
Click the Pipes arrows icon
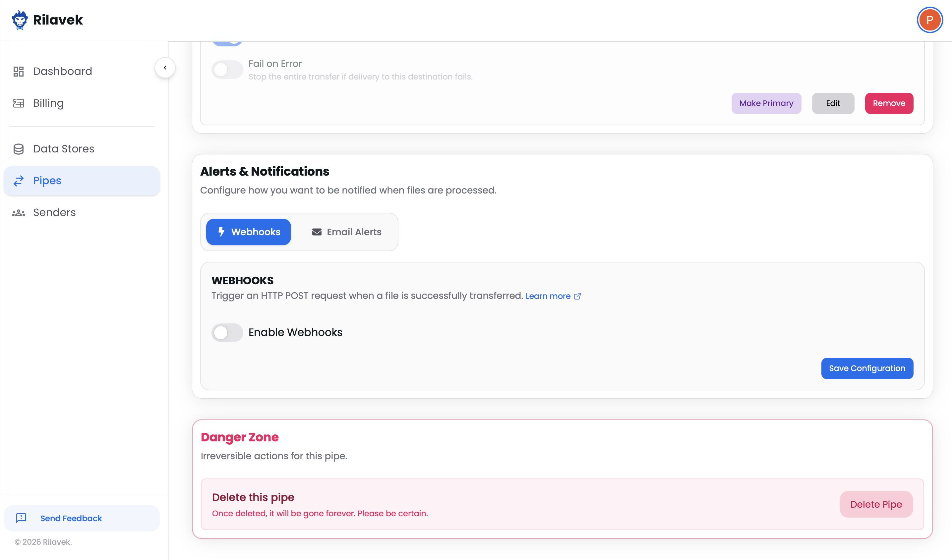[x=19, y=181]
